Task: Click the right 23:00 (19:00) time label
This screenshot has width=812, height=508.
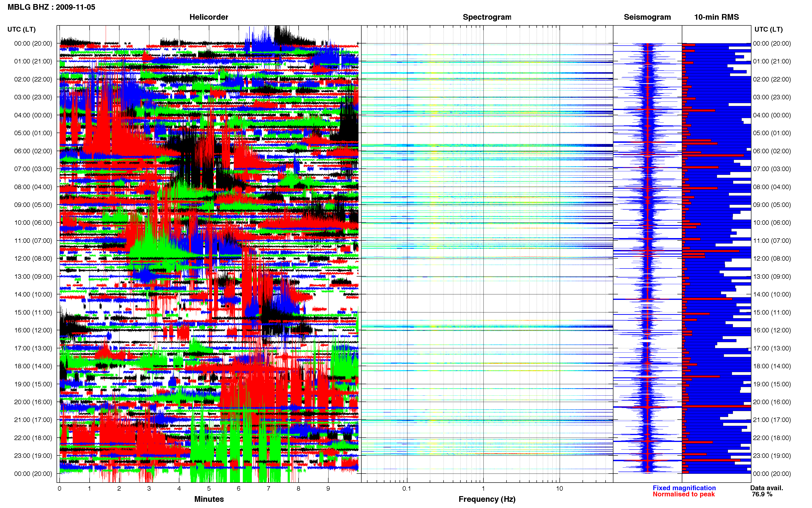Action: coord(772,455)
